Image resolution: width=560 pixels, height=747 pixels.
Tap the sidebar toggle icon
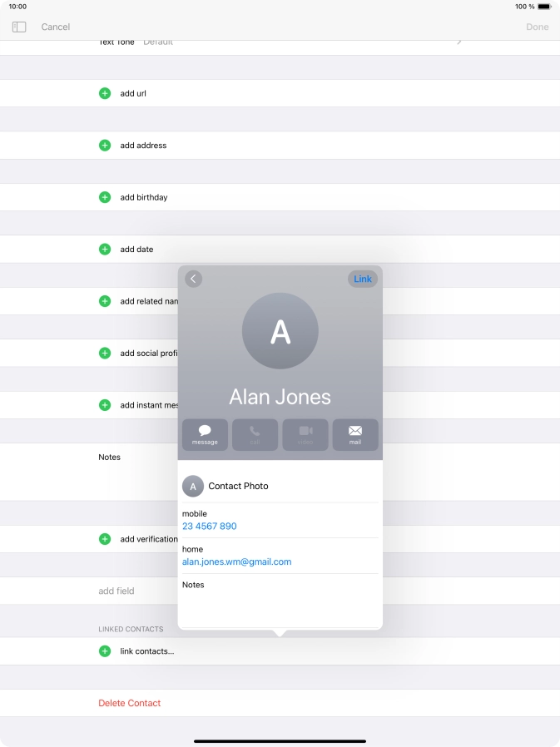(x=19, y=27)
